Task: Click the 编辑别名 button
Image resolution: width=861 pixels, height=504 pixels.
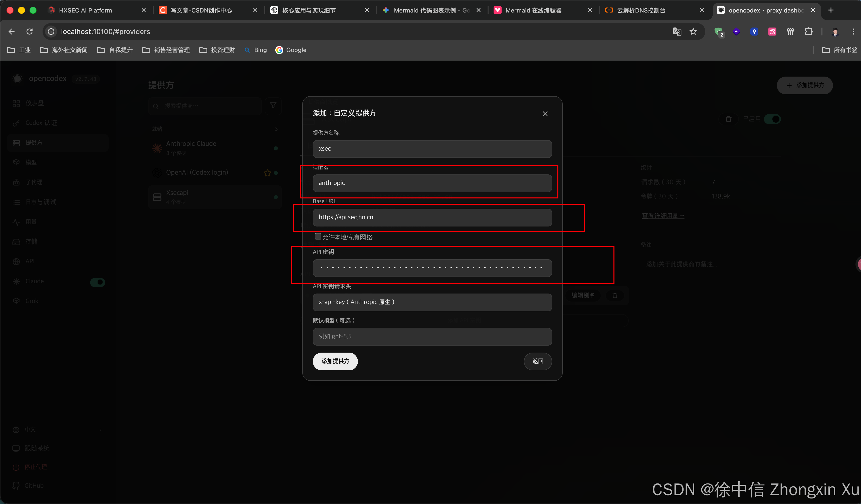Action: tap(583, 296)
